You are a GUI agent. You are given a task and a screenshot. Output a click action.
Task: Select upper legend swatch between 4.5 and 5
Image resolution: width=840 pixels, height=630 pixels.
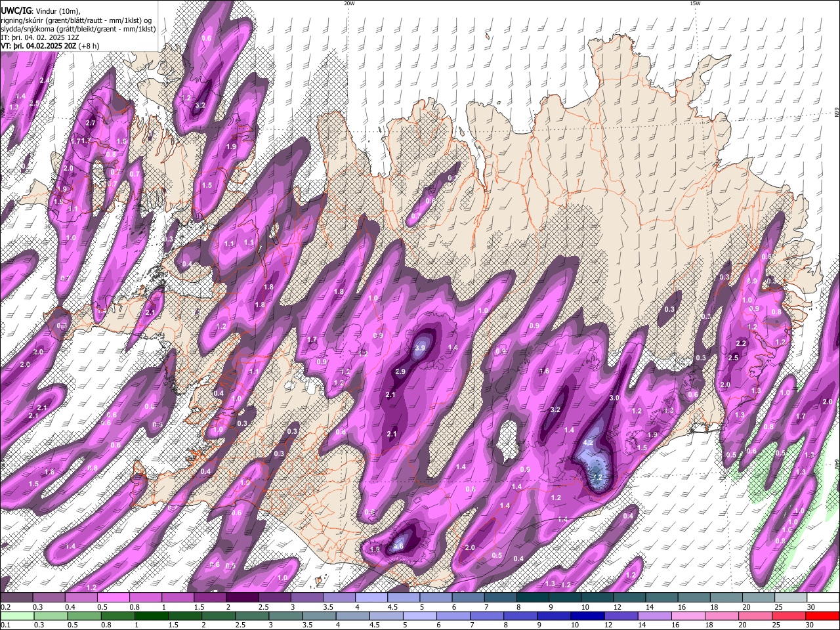pyautogui.click(x=404, y=598)
